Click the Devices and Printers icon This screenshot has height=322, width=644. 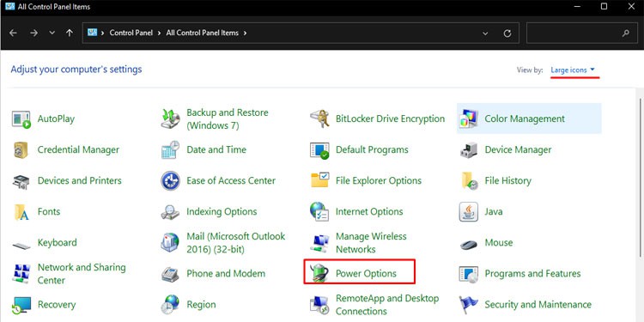[x=21, y=181]
